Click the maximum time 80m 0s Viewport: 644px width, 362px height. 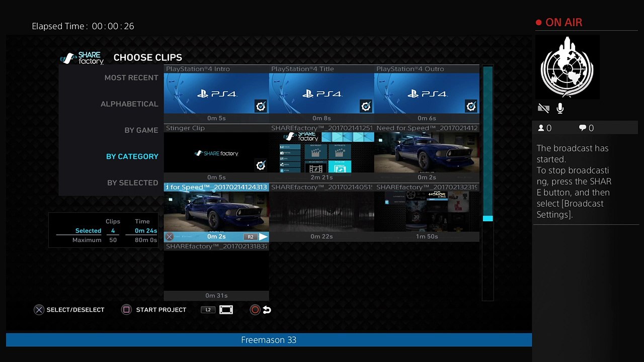tap(146, 240)
